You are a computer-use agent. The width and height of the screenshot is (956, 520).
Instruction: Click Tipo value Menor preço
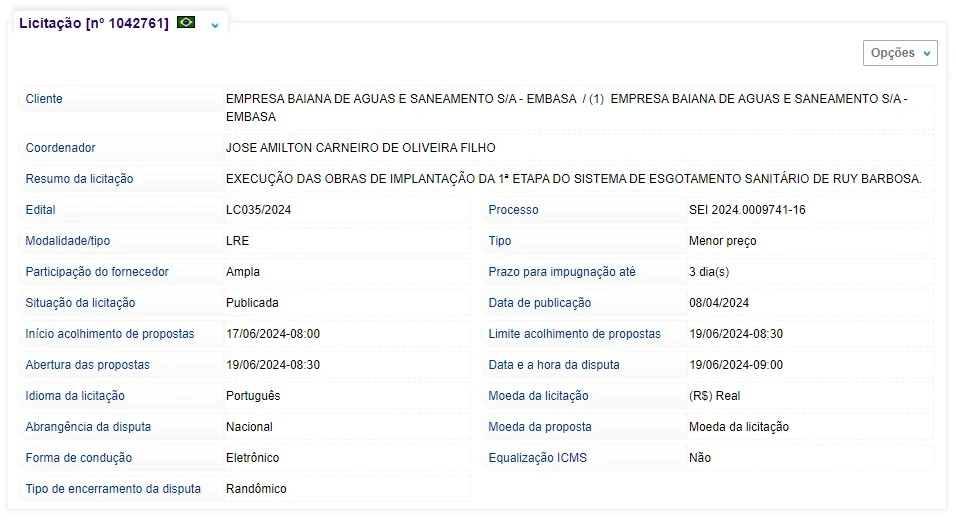point(722,241)
